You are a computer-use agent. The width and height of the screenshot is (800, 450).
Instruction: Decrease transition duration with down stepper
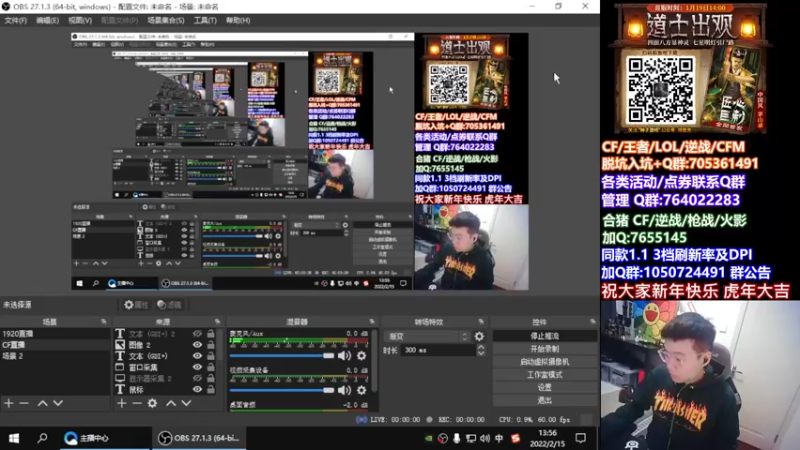point(481,353)
